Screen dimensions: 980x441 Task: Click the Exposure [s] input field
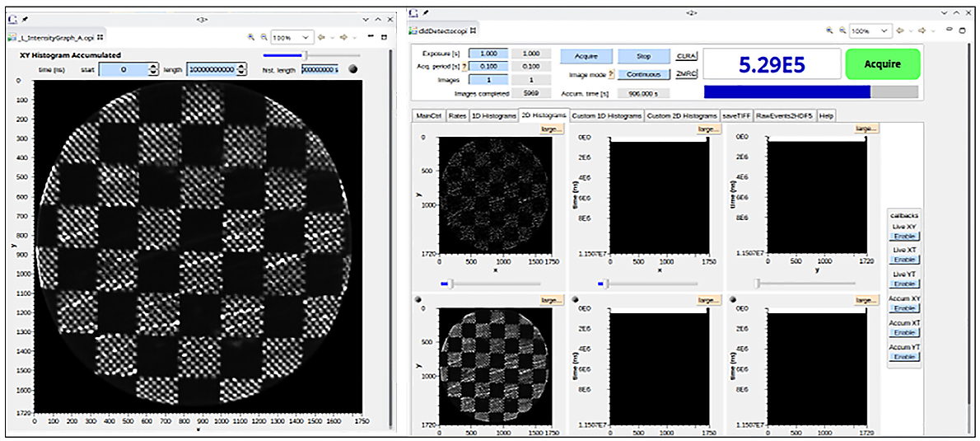click(488, 54)
